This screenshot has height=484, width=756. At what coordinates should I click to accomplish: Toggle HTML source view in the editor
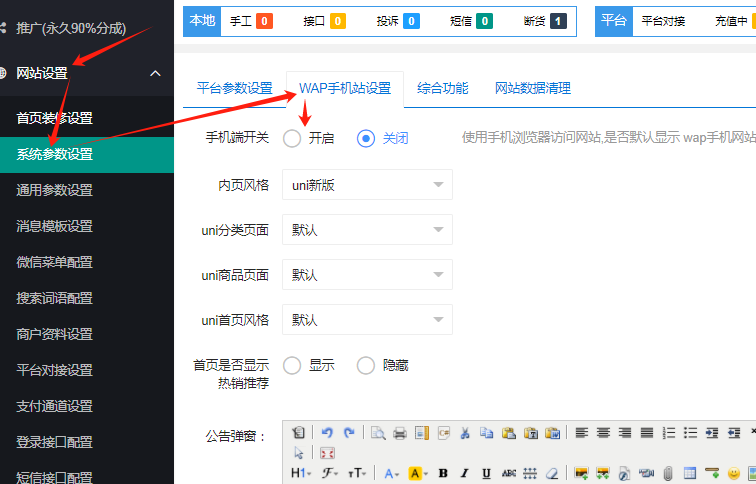(x=298, y=432)
